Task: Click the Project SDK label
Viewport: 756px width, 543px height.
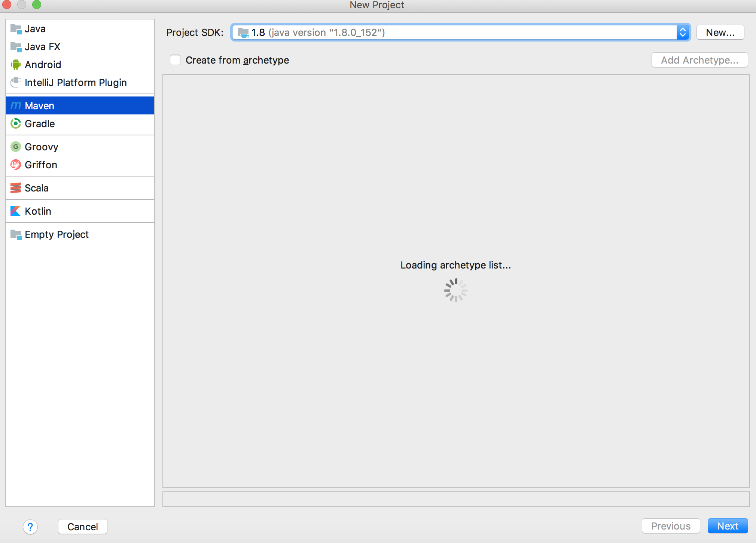Action: point(195,33)
